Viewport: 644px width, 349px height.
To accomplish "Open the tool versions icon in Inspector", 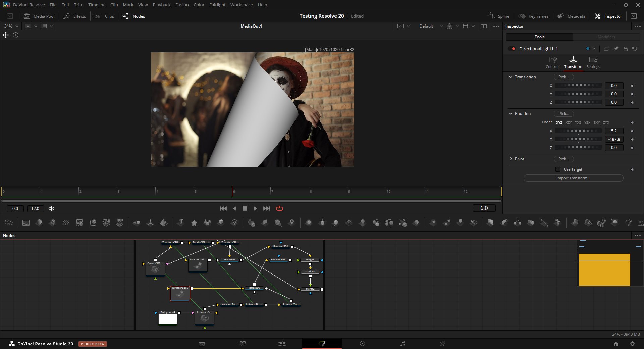I will point(606,49).
